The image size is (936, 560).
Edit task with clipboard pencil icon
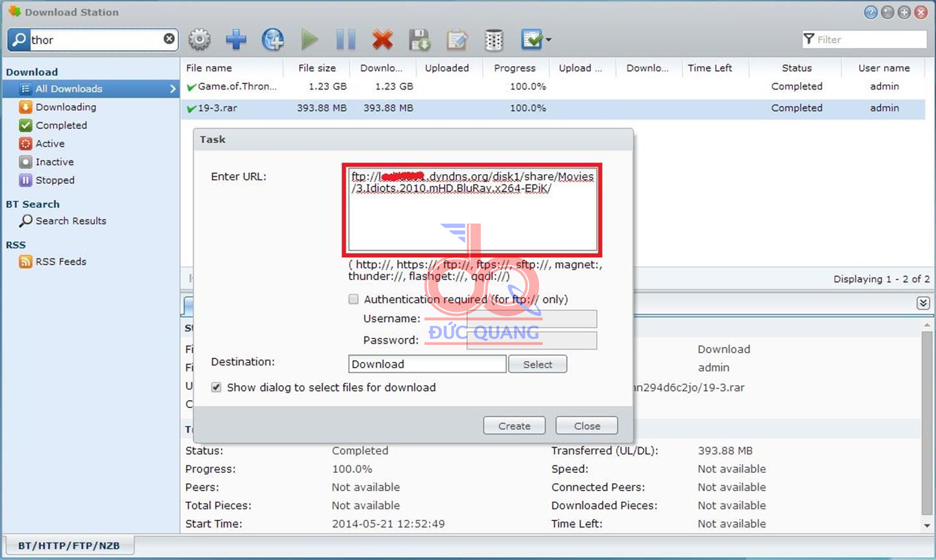point(457,40)
